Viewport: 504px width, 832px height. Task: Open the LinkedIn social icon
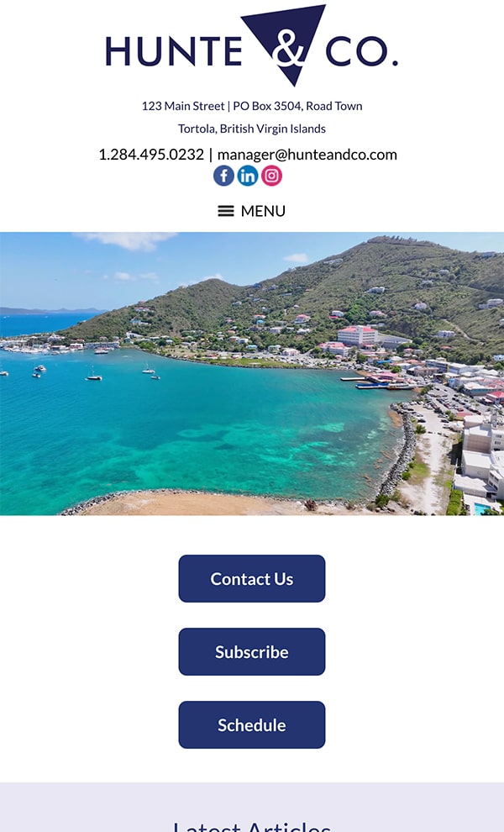(247, 176)
